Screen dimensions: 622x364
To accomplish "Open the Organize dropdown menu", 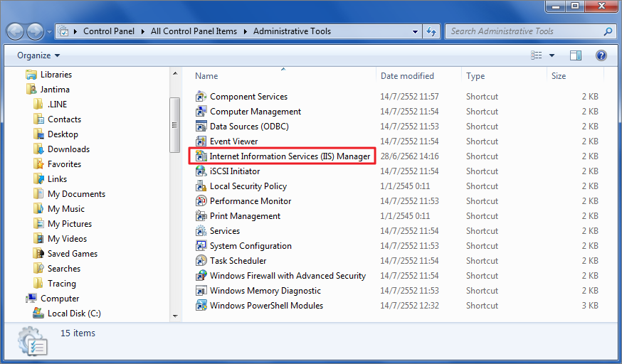I will click(38, 55).
